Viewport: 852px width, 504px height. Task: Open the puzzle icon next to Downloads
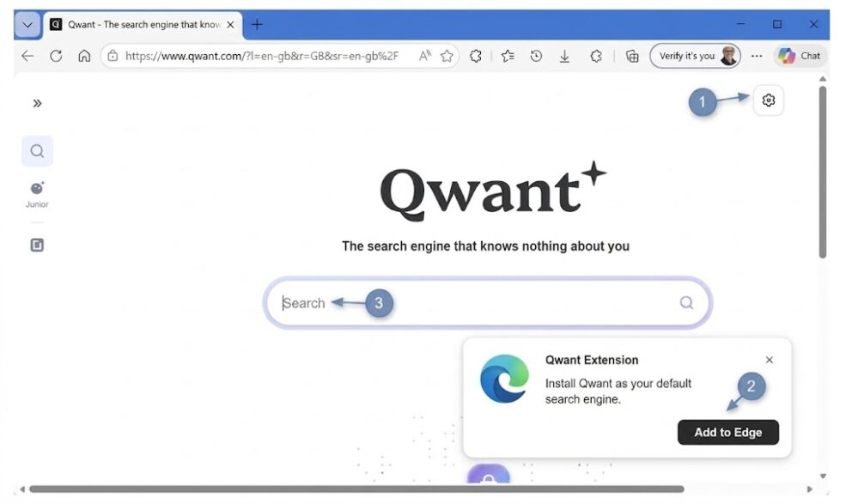596,56
